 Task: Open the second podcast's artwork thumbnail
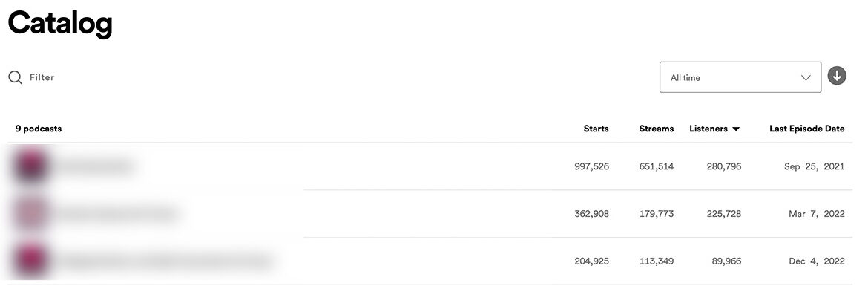click(29, 213)
